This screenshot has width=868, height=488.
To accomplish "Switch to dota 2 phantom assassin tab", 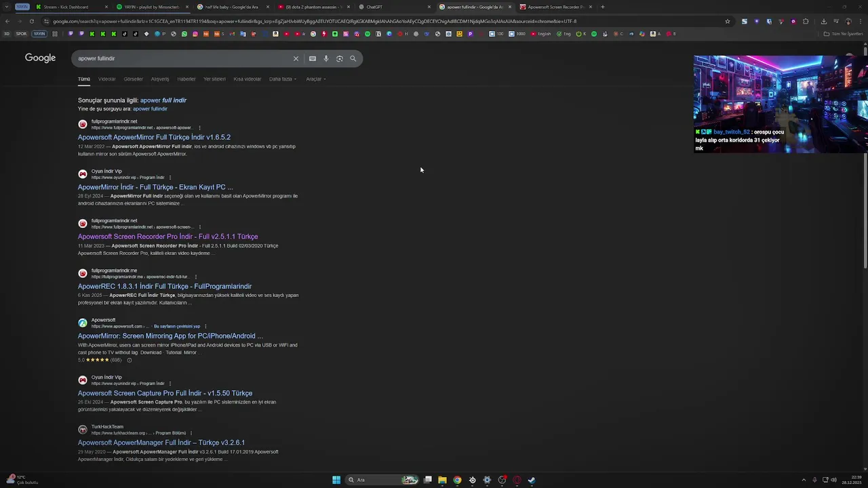I will (x=313, y=7).
